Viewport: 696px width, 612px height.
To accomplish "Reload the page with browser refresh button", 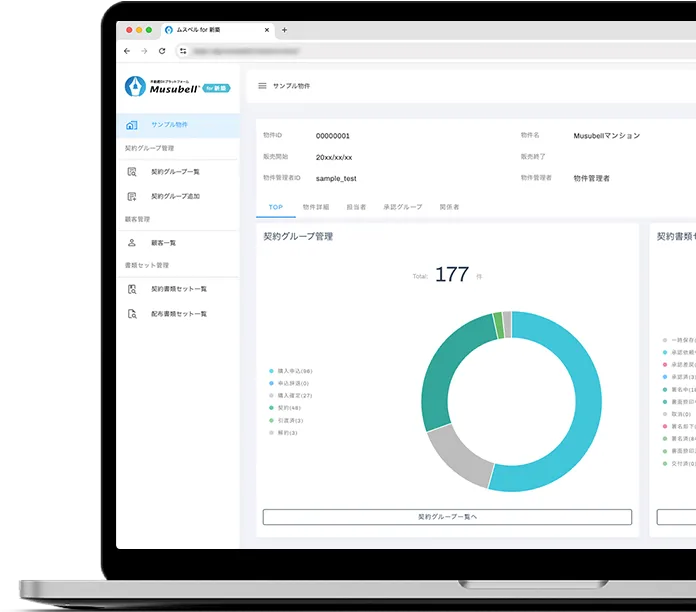I will (x=162, y=51).
